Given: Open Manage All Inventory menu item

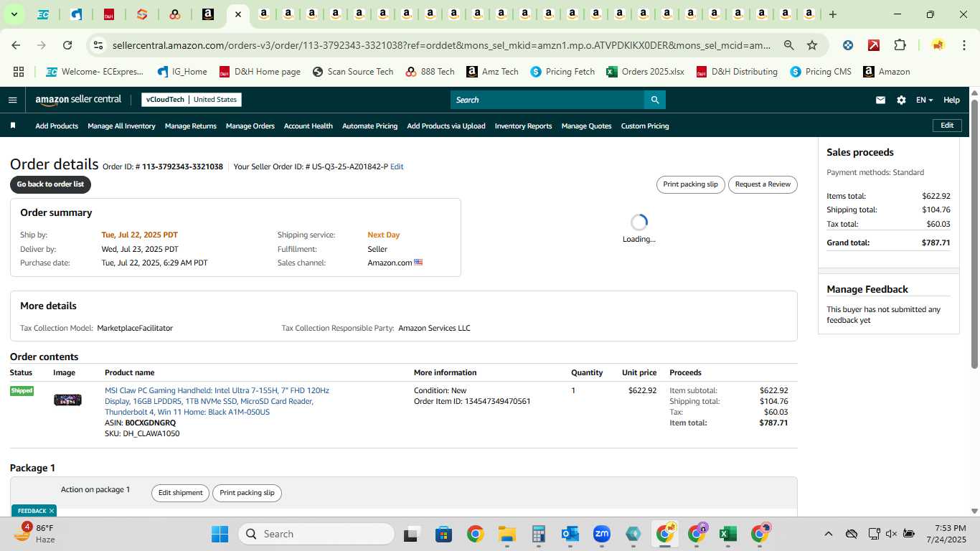Looking at the screenshot, I should 121,126.
